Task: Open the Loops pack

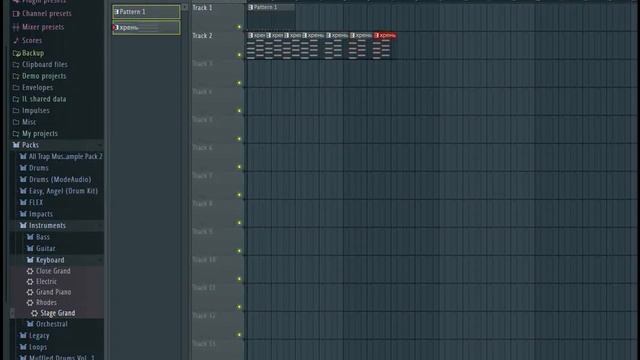Action: (33, 347)
